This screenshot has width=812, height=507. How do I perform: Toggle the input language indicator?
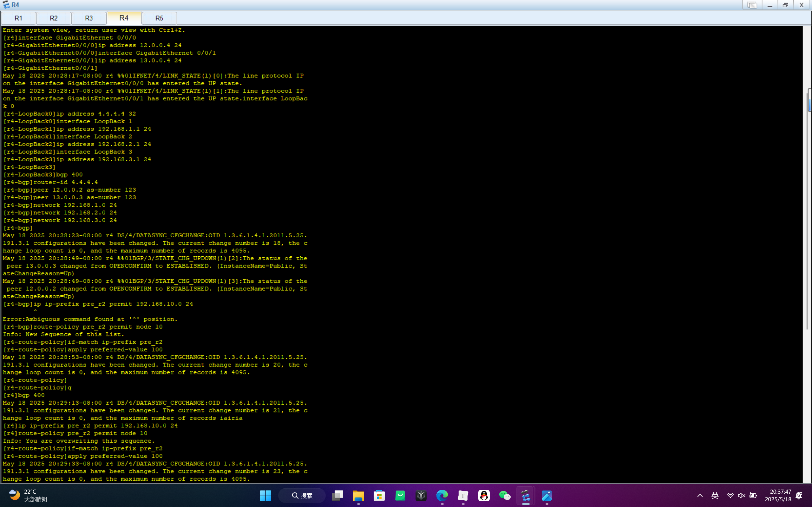point(715,496)
